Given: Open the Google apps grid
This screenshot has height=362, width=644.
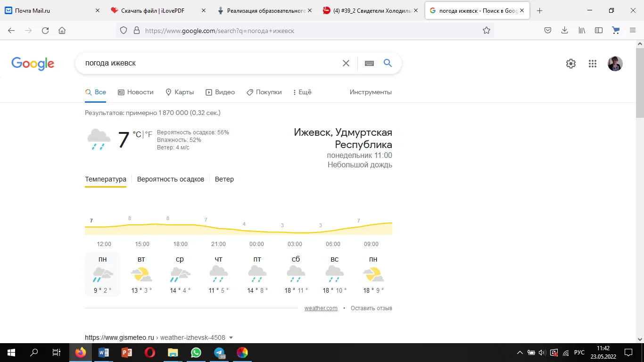Looking at the screenshot, I should (x=593, y=63).
